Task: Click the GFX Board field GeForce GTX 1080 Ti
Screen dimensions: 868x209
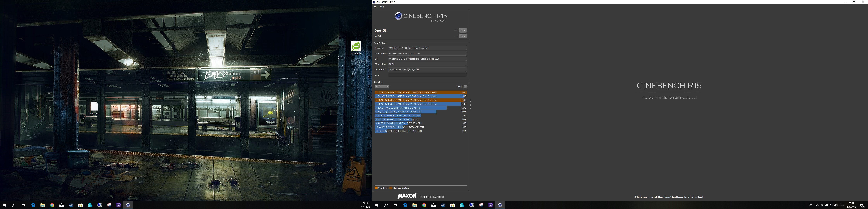Action: tap(427, 70)
